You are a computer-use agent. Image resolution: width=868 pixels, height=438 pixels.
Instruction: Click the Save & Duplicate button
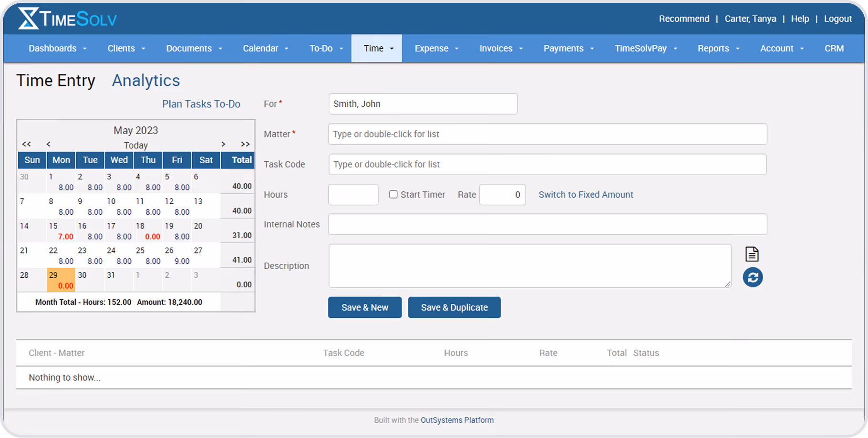click(x=455, y=307)
